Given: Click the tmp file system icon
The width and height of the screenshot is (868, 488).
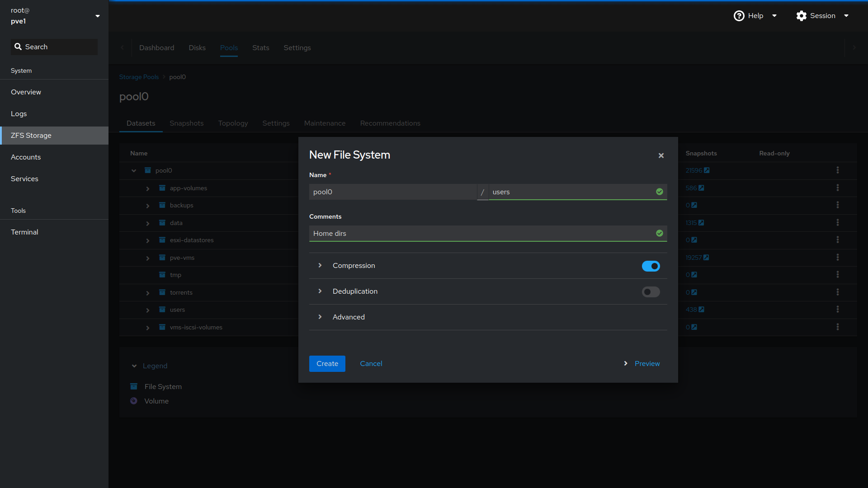Looking at the screenshot, I should (162, 275).
